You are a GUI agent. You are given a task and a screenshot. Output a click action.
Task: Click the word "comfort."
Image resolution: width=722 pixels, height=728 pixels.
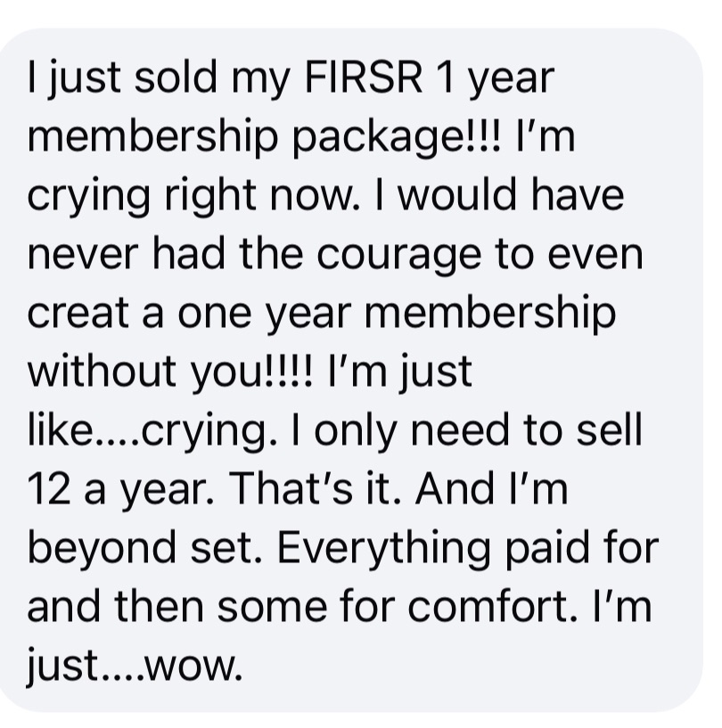pos(494,608)
